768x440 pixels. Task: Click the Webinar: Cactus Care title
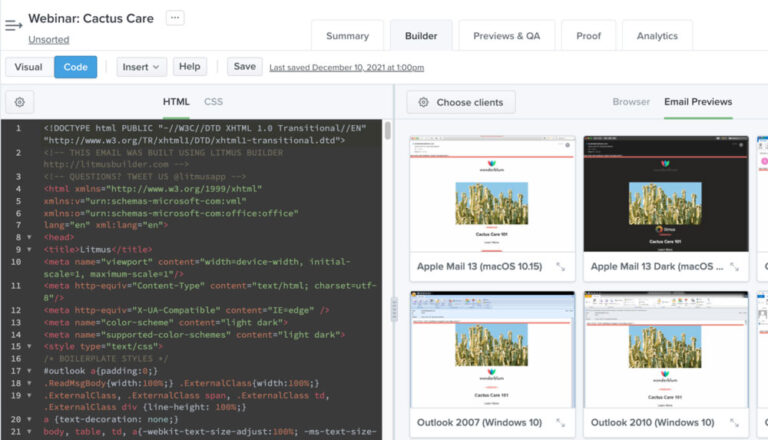click(91, 19)
